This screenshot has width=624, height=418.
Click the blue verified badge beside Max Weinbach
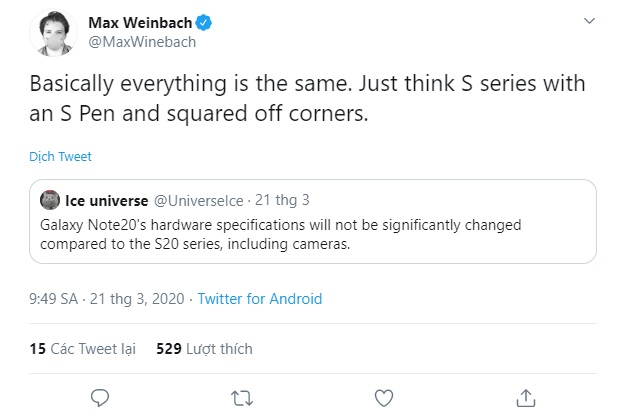click(204, 23)
